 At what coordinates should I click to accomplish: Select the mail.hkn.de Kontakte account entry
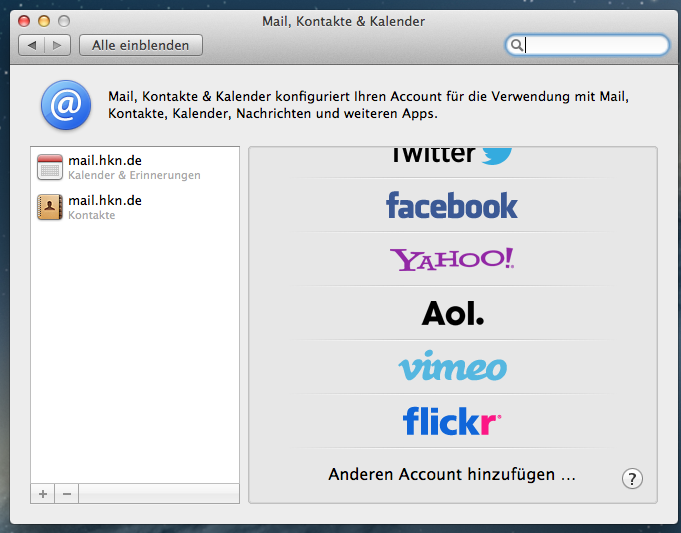(134, 207)
